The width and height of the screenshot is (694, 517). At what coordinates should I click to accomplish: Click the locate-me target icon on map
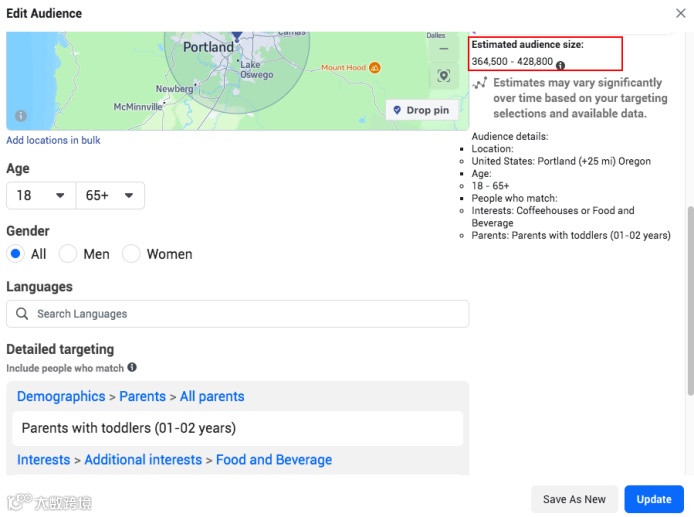[443, 76]
